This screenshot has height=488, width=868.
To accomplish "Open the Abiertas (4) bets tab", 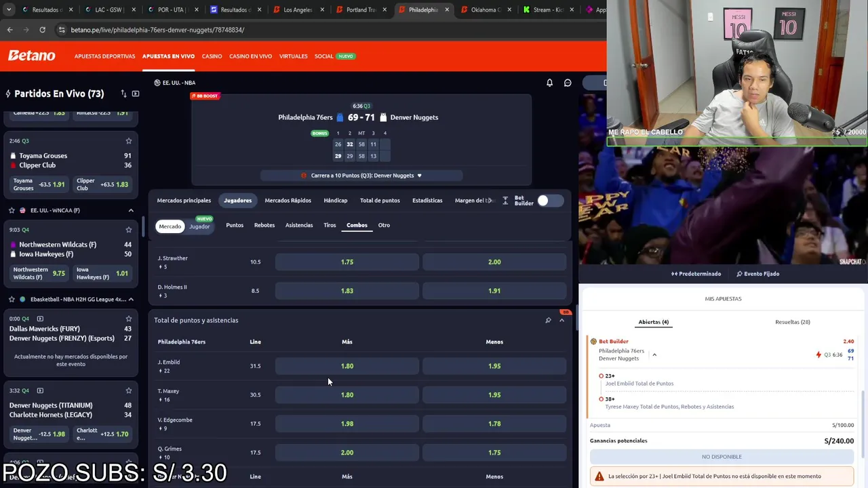I will (x=654, y=322).
